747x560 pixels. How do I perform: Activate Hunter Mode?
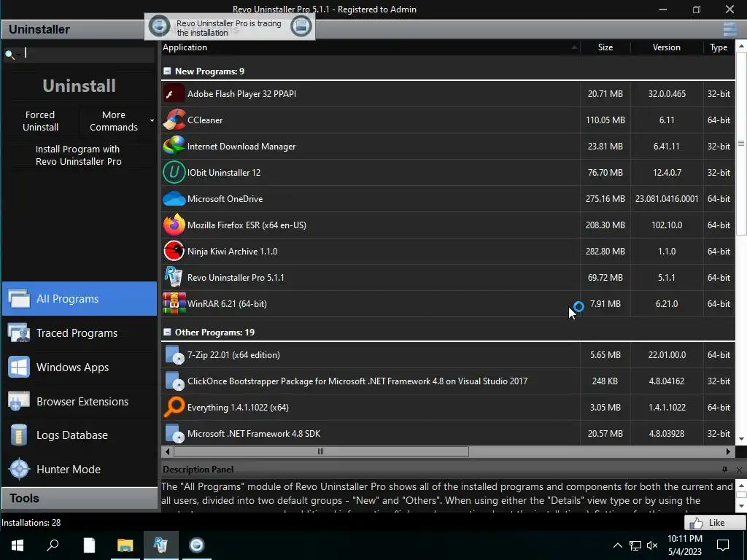[79, 469]
